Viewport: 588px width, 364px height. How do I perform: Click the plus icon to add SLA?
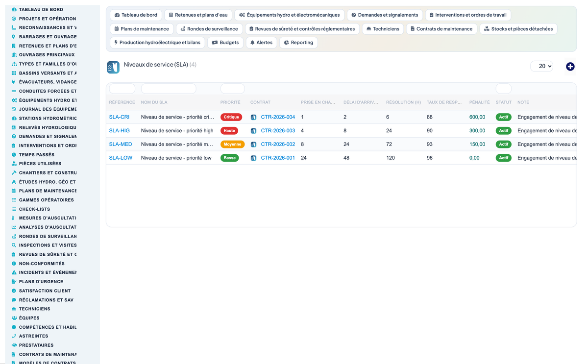tap(570, 67)
